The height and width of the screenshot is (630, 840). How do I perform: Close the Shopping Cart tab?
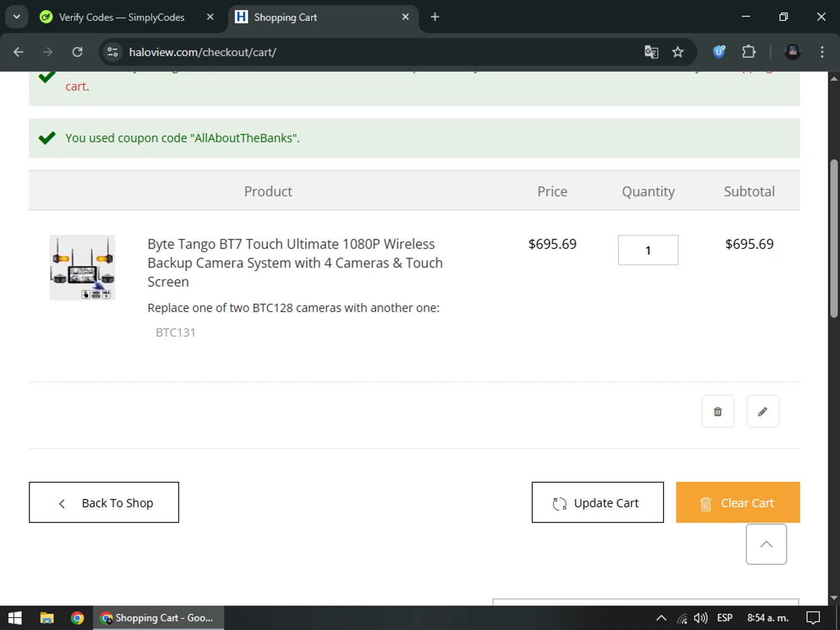[405, 17]
